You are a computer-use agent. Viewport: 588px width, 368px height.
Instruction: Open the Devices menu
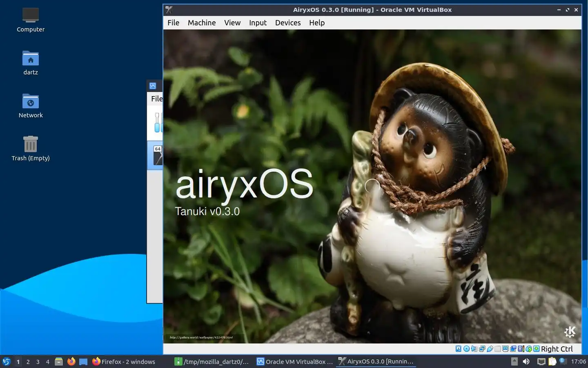point(288,22)
